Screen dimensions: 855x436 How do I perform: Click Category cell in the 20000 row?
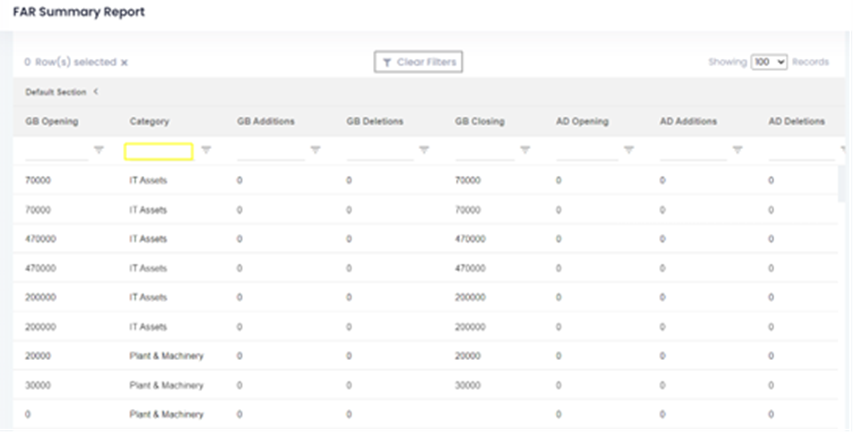[166, 356]
